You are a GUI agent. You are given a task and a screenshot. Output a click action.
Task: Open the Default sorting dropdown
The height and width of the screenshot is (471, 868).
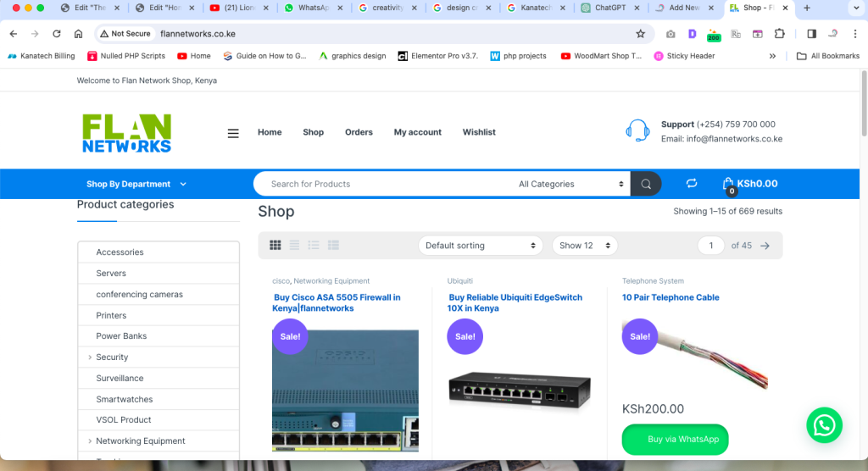481,246
